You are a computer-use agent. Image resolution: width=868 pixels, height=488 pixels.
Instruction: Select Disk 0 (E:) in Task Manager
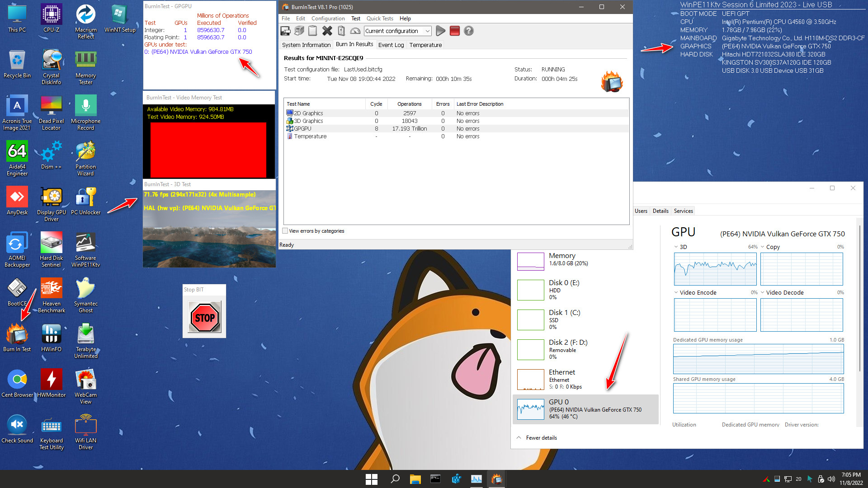(585, 290)
